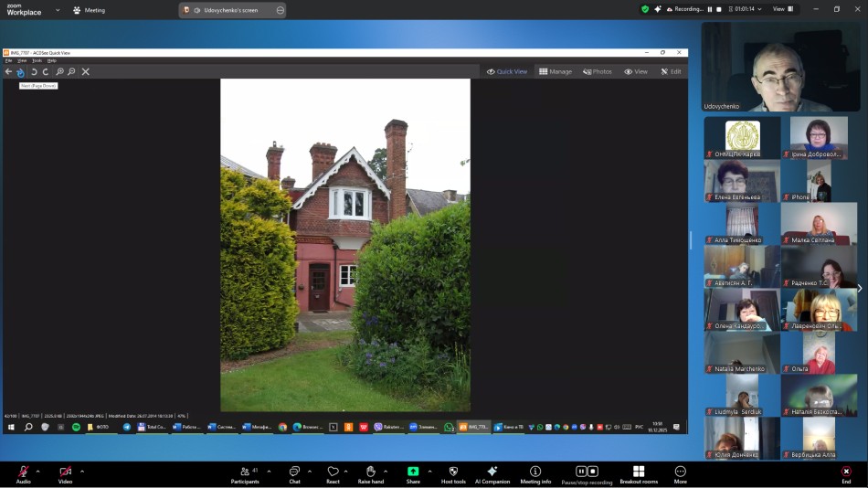Viewport: 868px width, 488px height.
Task: Open the Meeting tab at top
Action: pyautogui.click(x=90, y=10)
